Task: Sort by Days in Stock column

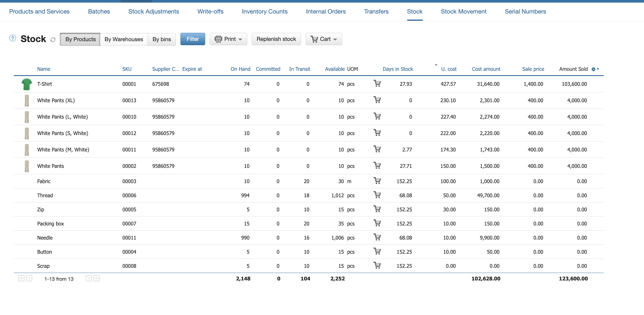Action: click(x=398, y=69)
